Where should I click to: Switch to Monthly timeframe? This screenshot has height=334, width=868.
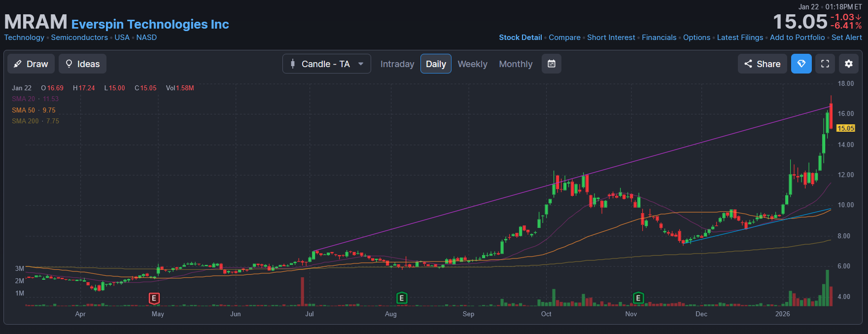[x=516, y=64]
